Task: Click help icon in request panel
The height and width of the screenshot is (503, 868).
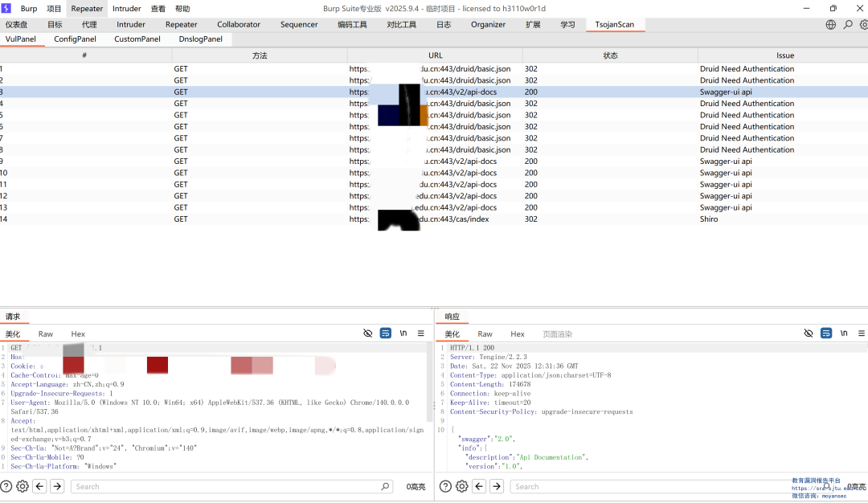Action: [6, 486]
